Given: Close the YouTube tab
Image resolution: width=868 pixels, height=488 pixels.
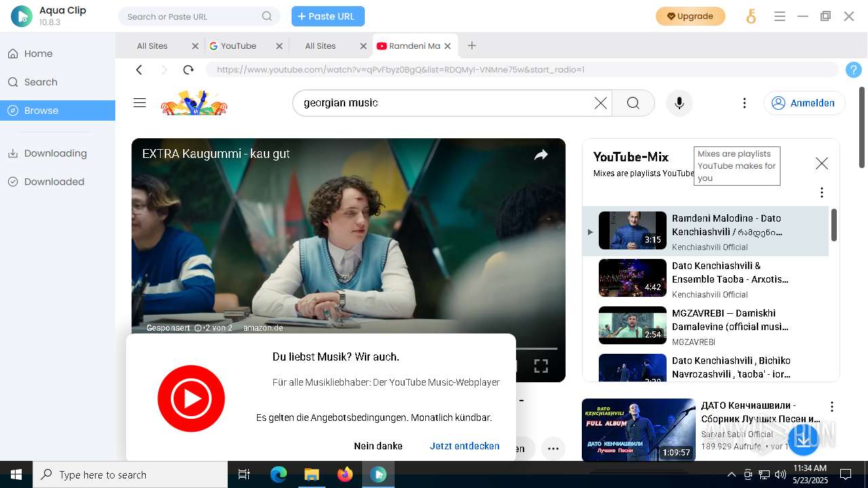Looking at the screenshot, I should pyautogui.click(x=279, y=46).
